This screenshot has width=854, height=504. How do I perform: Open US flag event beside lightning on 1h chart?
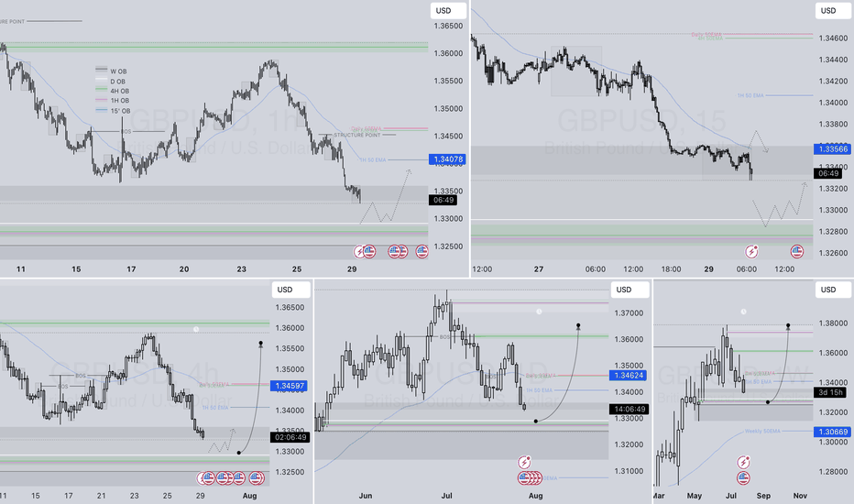pos(370,251)
